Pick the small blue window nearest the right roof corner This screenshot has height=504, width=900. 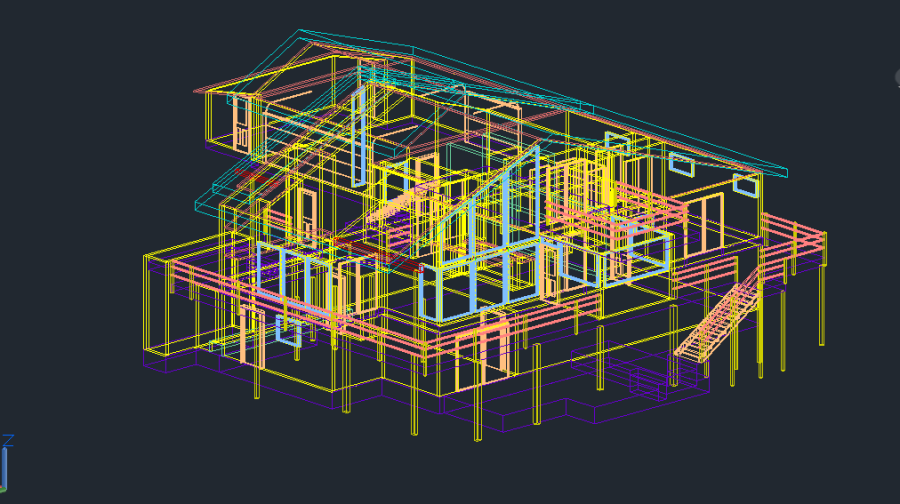745,184
